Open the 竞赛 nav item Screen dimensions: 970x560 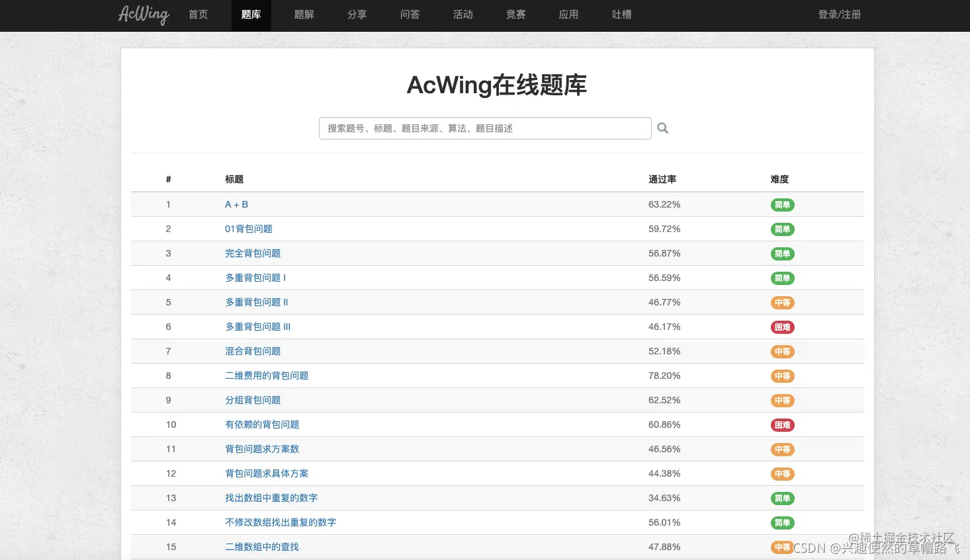coord(516,15)
